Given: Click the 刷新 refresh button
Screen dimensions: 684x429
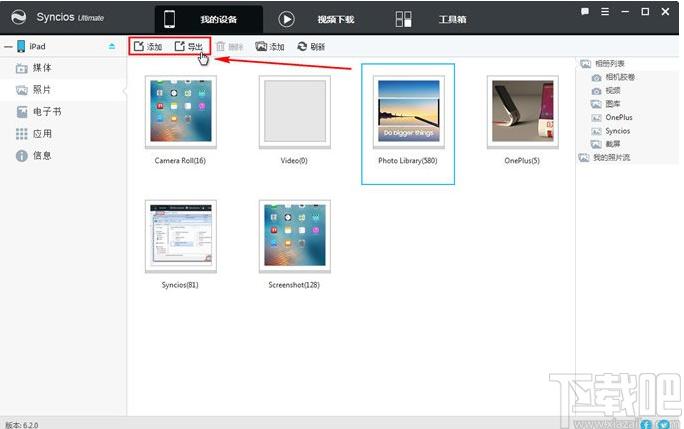Looking at the screenshot, I should [x=311, y=46].
